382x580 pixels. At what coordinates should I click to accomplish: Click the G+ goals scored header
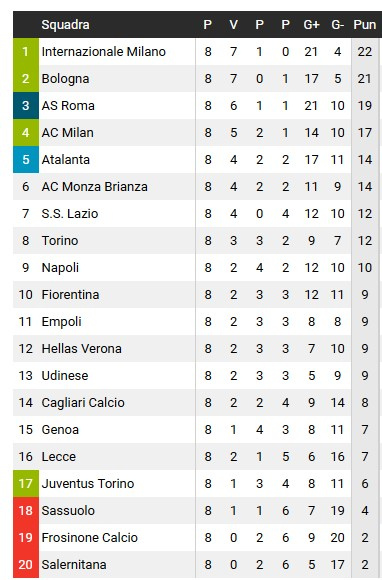pyautogui.click(x=311, y=25)
